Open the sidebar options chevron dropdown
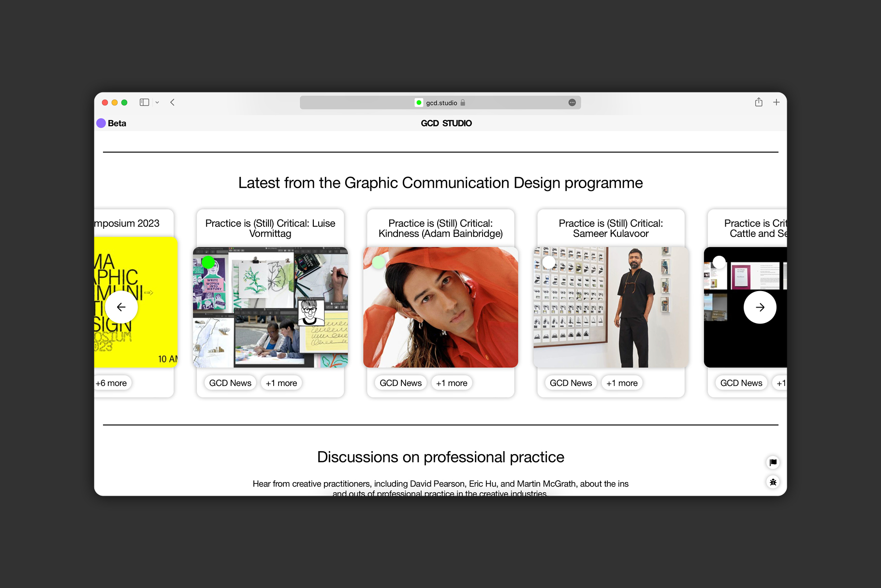The width and height of the screenshot is (881, 588). coord(157,103)
